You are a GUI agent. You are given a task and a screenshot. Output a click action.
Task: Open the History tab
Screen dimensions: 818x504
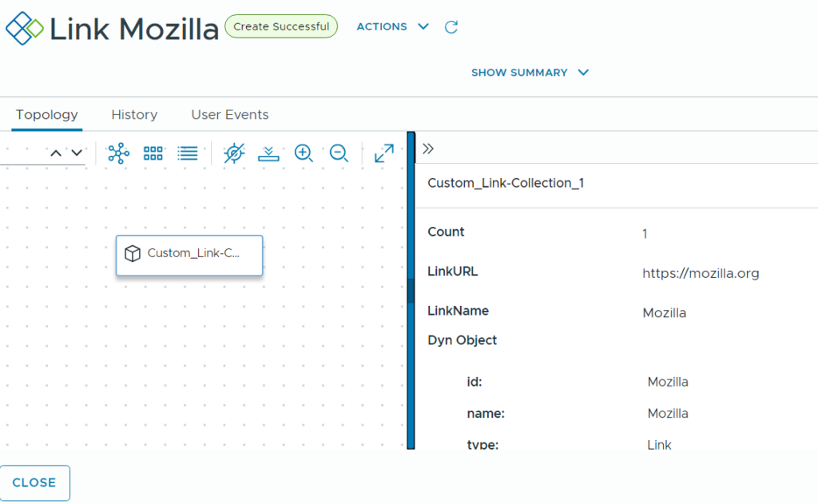pos(134,115)
